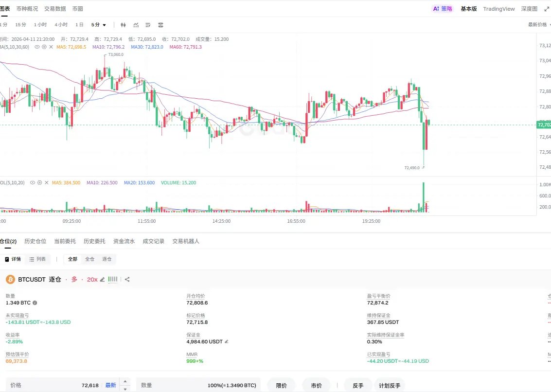551x392 pixels.
Task: Select the 4小时 timeframe
Action: click(61, 25)
